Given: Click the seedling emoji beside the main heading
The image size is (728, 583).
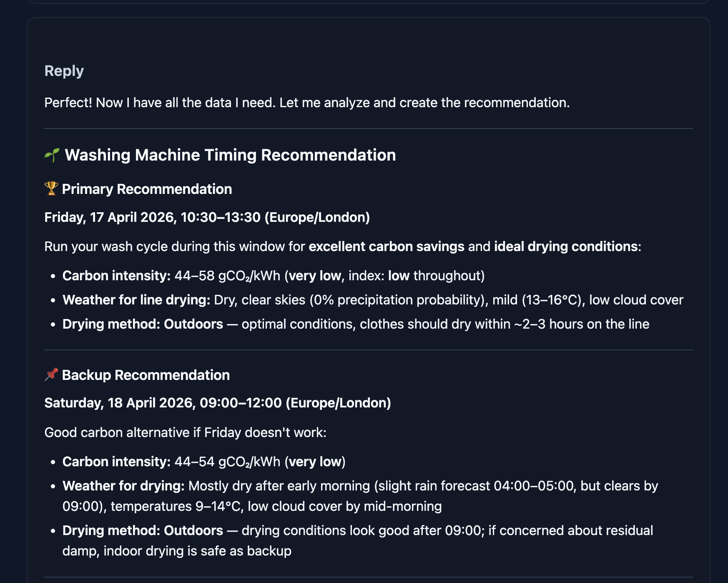Looking at the screenshot, I should click(x=52, y=155).
